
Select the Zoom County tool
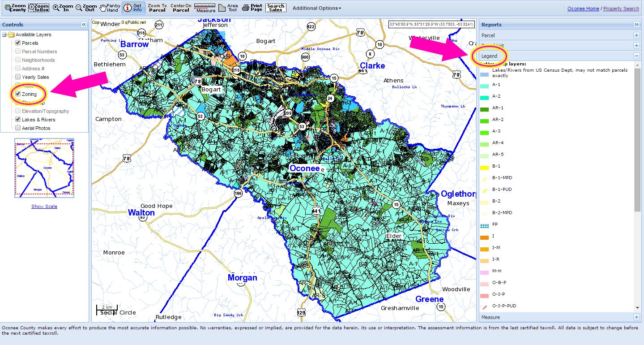[x=15, y=7]
